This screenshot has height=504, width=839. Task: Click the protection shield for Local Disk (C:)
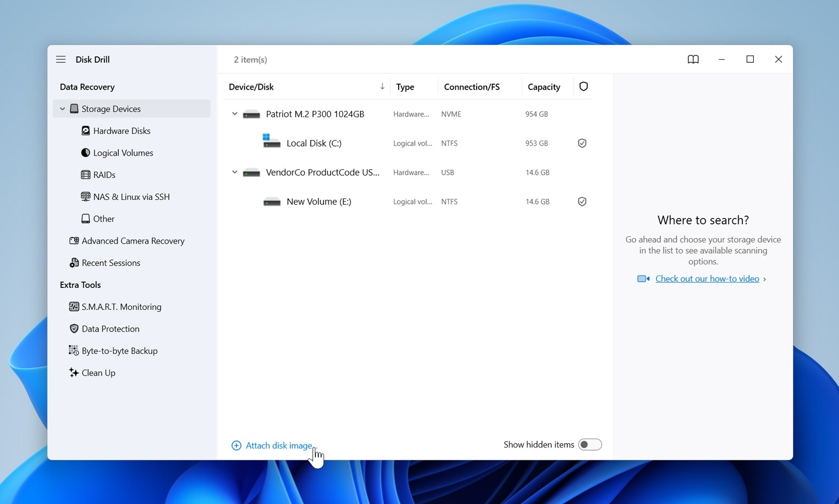click(582, 143)
